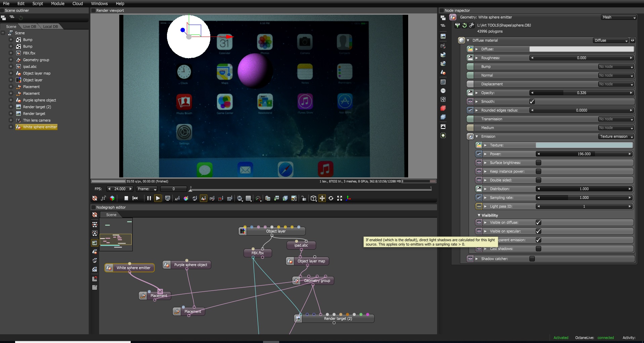Click the copy render to clipboard icon
Viewport: 644px width, 343px height.
coord(268,198)
